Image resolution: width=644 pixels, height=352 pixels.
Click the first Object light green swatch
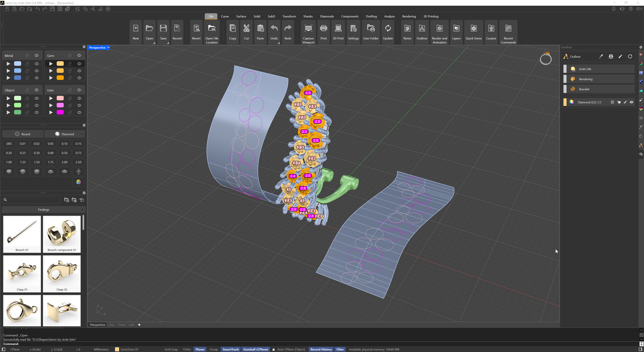(17, 98)
